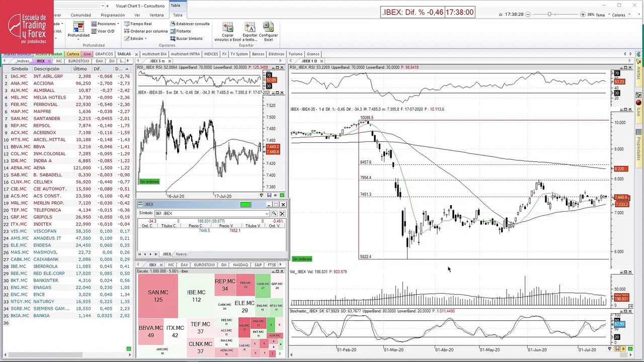Viewport: 644px width, 362px height.
Task: Open the Profundidad depth view icon
Action: (x=78, y=27)
